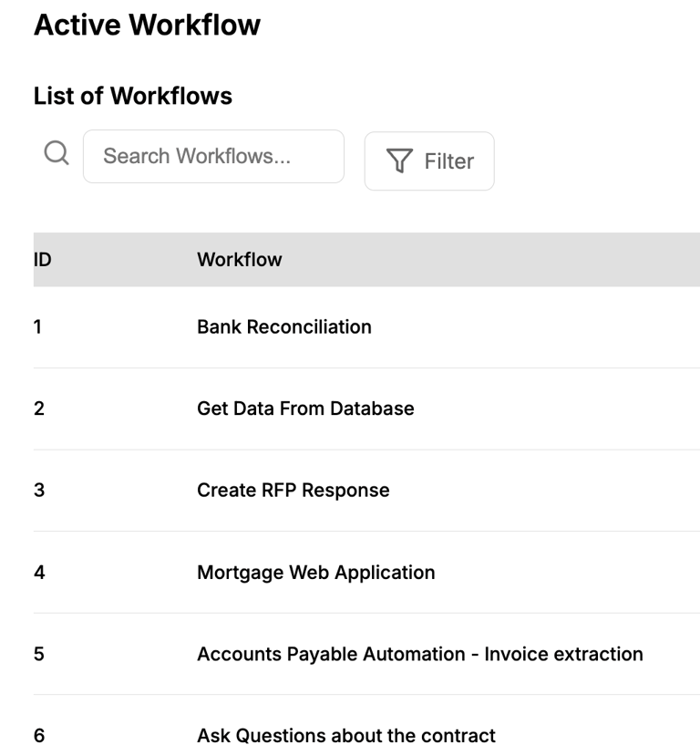Click ID 5 cell in table
Viewport: 700px width, 745px height.
coord(38,654)
